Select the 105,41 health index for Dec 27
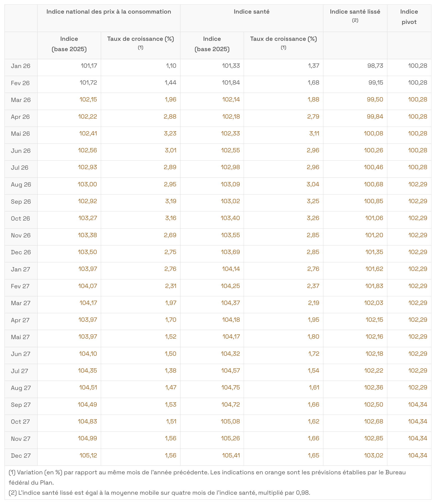The width and height of the screenshot is (440, 504). 231,455
